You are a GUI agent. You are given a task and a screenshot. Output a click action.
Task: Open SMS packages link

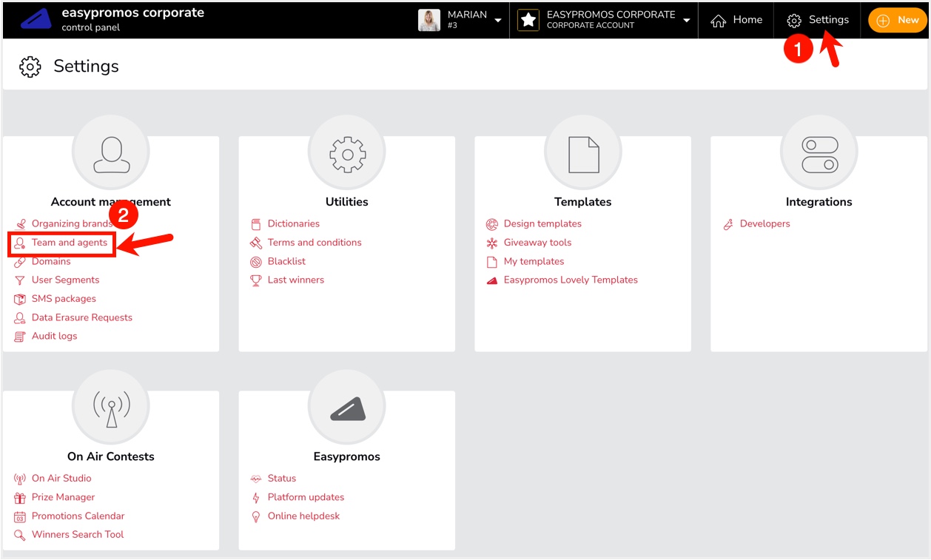click(x=64, y=299)
